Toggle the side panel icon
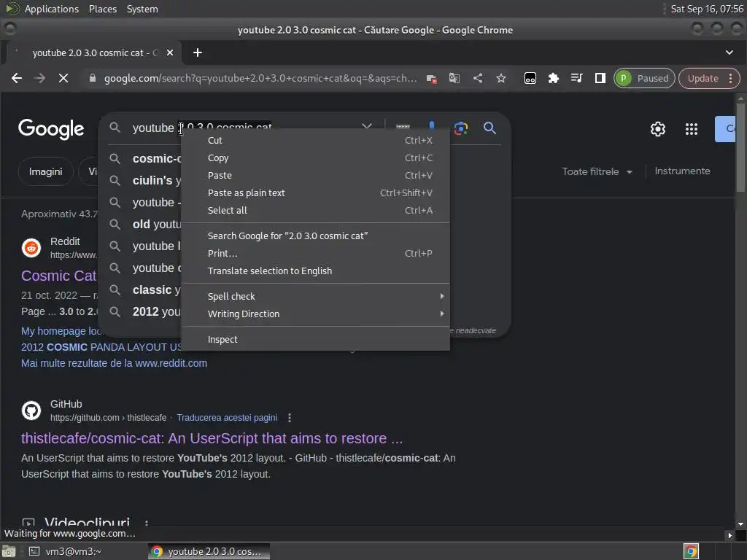This screenshot has height=560, width=747. pos(600,78)
